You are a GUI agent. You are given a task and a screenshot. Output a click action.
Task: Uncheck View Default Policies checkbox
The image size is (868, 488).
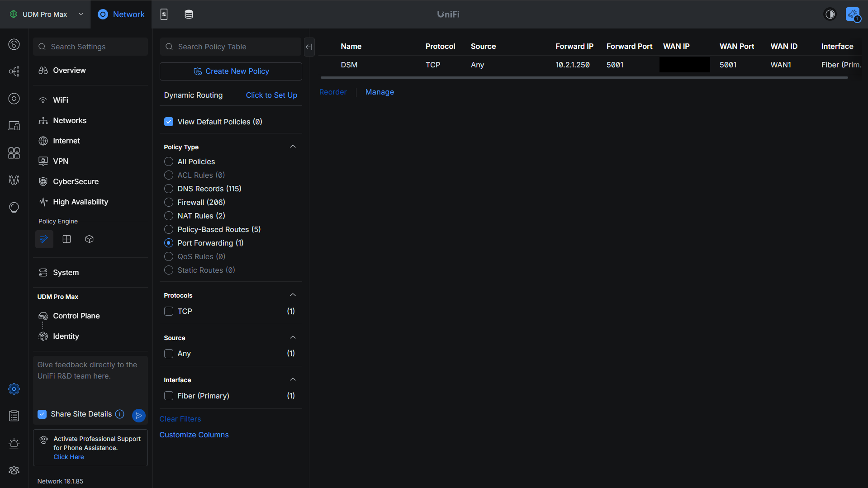pos(169,122)
